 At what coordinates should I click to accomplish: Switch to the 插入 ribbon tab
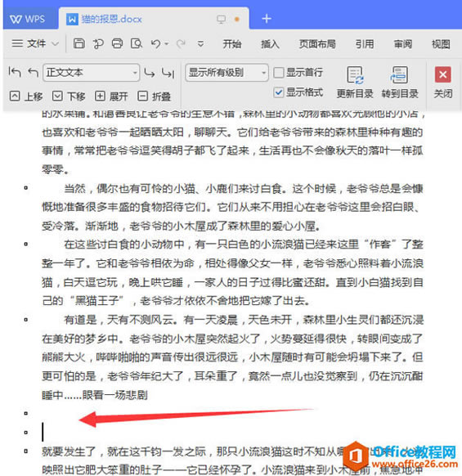coord(270,44)
